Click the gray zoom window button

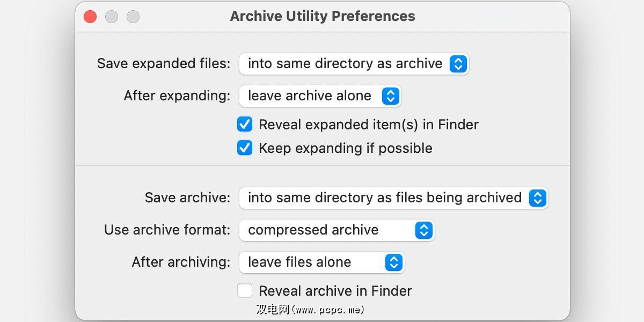pos(133,17)
